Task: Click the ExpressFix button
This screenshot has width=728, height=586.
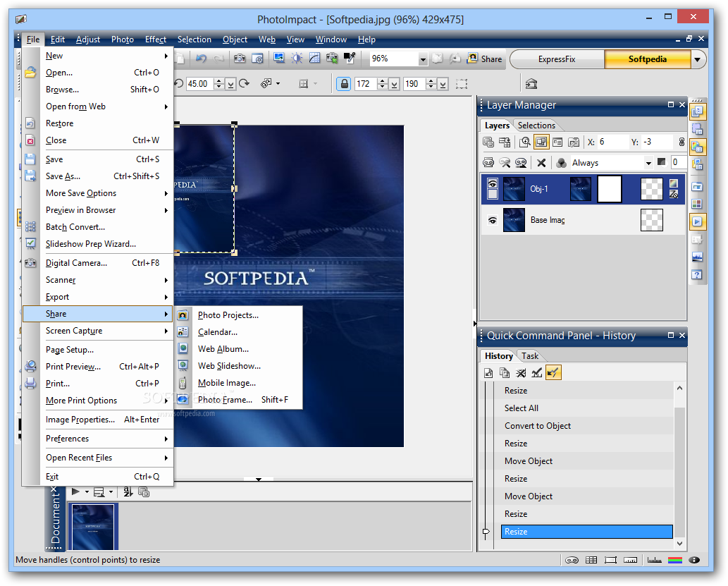Action: click(x=557, y=59)
